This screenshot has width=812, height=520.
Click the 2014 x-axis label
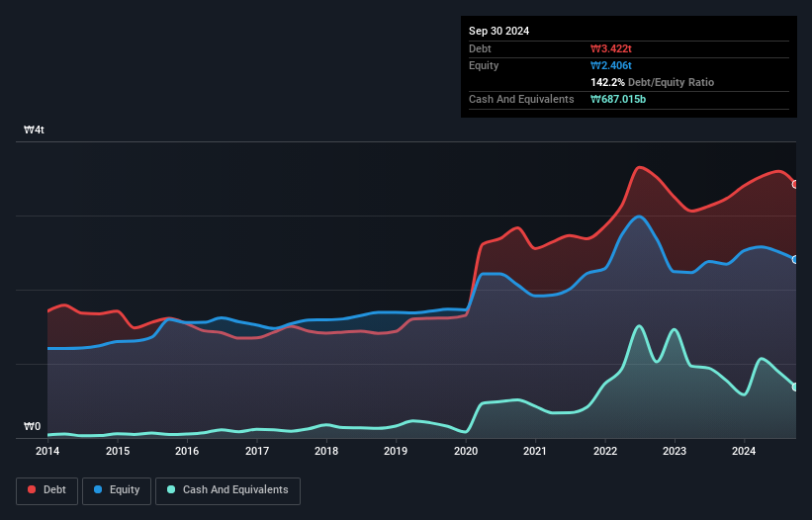click(x=47, y=451)
